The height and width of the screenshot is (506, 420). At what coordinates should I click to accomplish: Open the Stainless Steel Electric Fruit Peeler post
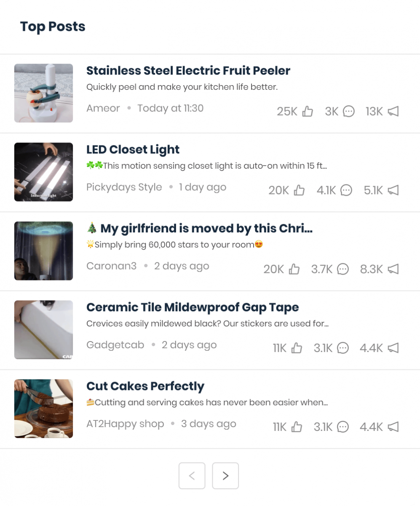[x=188, y=70]
